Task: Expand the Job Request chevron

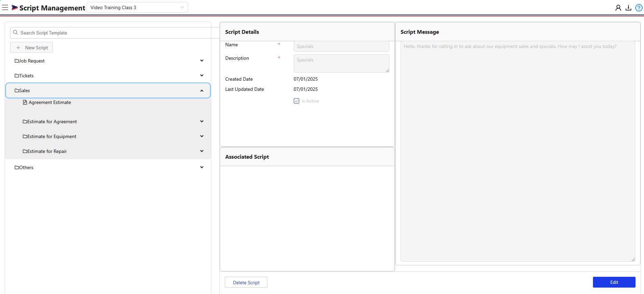Action: click(x=202, y=61)
